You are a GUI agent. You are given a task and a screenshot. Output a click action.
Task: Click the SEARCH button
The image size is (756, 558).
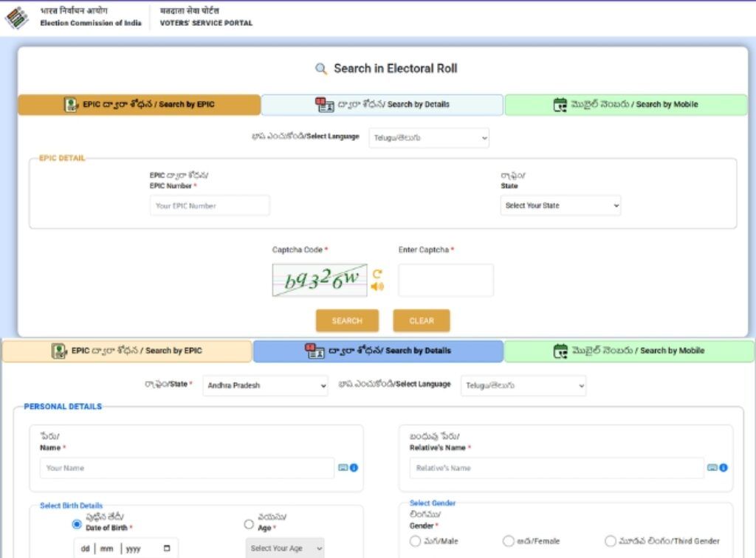pyautogui.click(x=347, y=321)
